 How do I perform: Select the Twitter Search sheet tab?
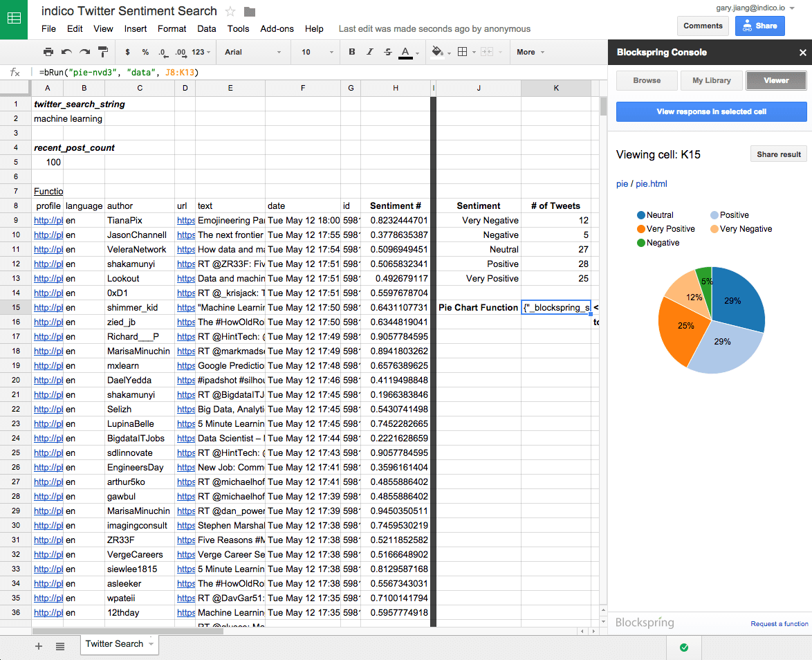point(114,644)
